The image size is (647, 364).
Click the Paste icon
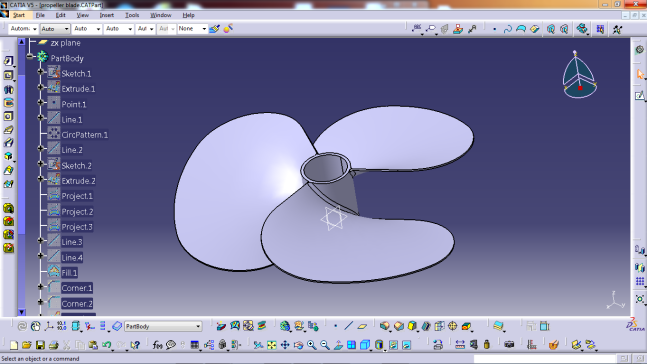coord(93,345)
